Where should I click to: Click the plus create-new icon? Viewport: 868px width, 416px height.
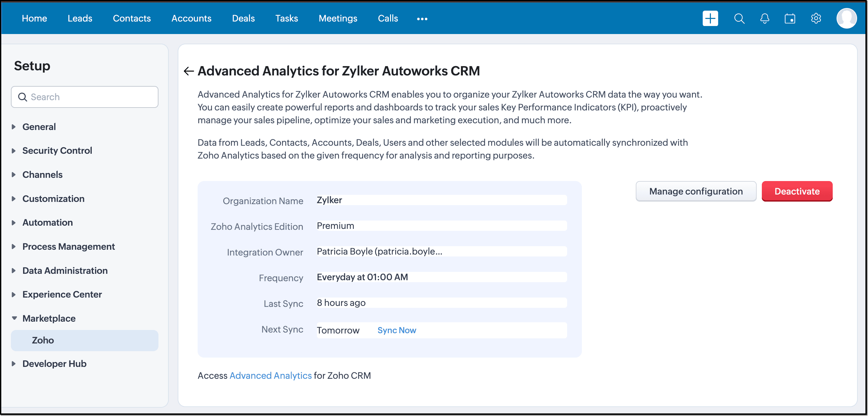point(710,19)
